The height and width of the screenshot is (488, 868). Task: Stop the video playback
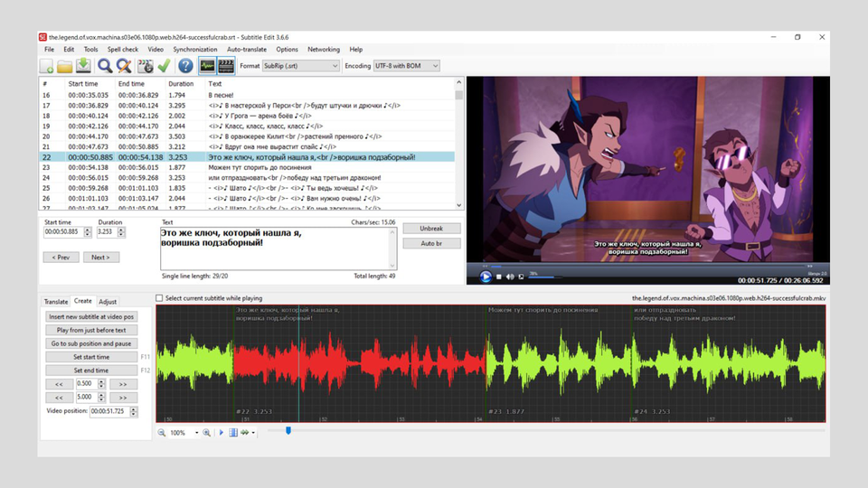point(499,277)
